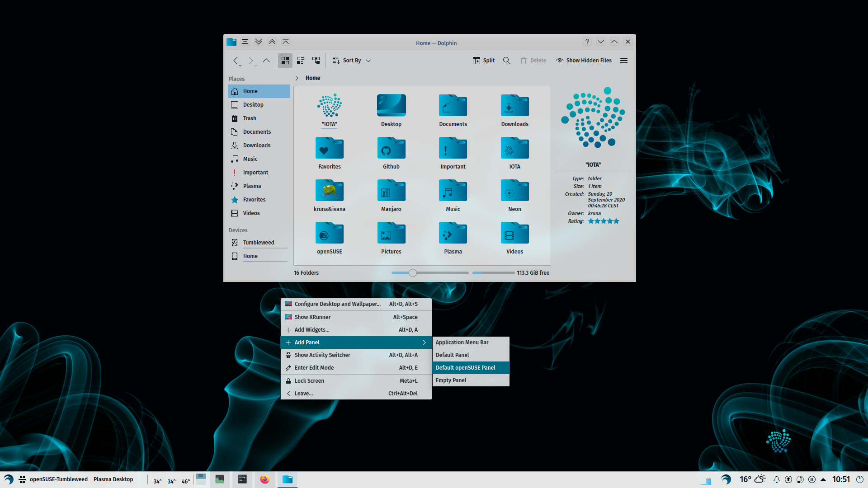This screenshot has height=488, width=868.
Task: Click the titlebar keep-above double chevron
Action: [272, 42]
